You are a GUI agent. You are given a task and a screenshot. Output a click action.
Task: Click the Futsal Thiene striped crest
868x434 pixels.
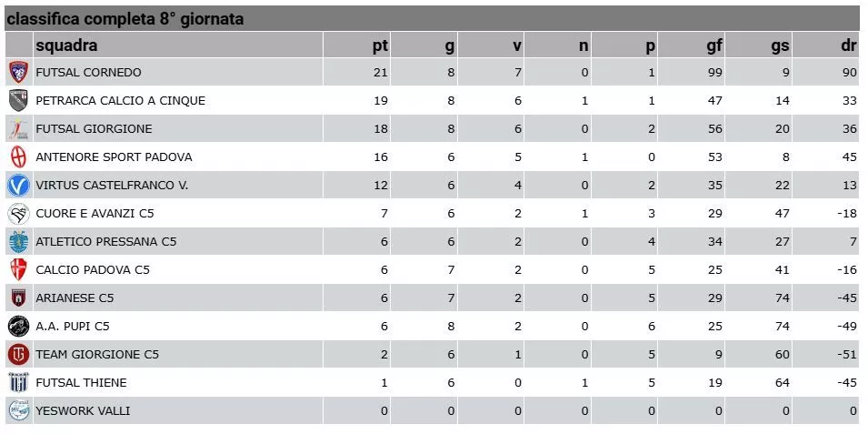click(18, 383)
